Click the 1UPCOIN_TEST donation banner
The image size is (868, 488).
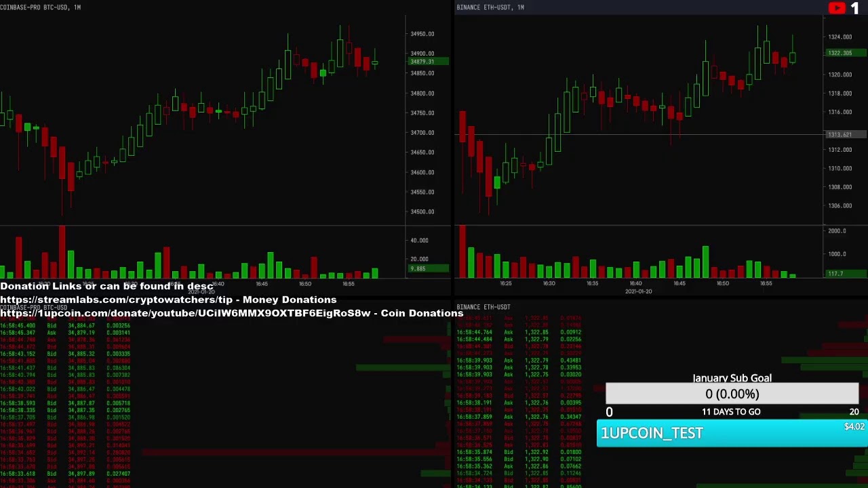[732, 433]
